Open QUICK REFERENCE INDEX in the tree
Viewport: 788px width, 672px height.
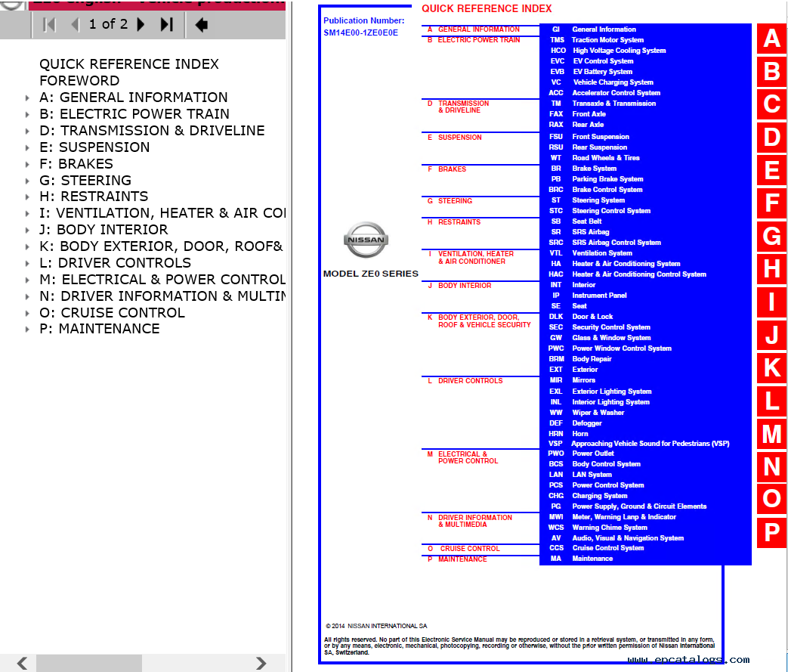coord(129,64)
